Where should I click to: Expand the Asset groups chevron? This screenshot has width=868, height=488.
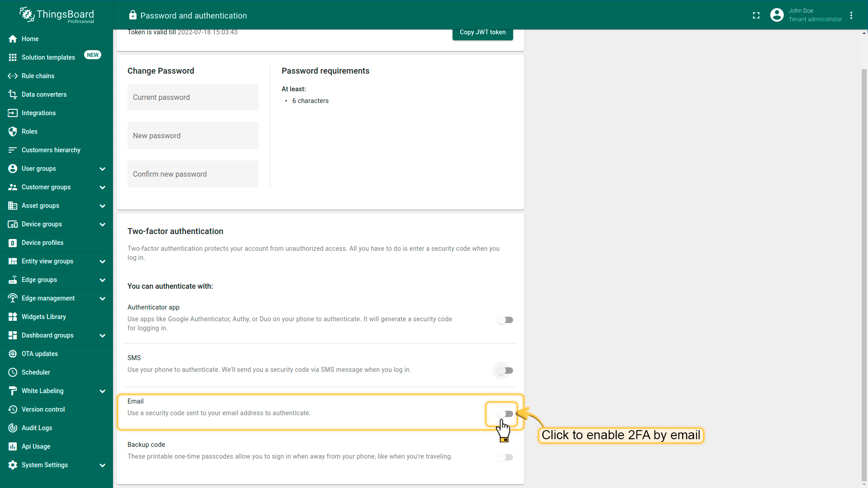[103, 206]
